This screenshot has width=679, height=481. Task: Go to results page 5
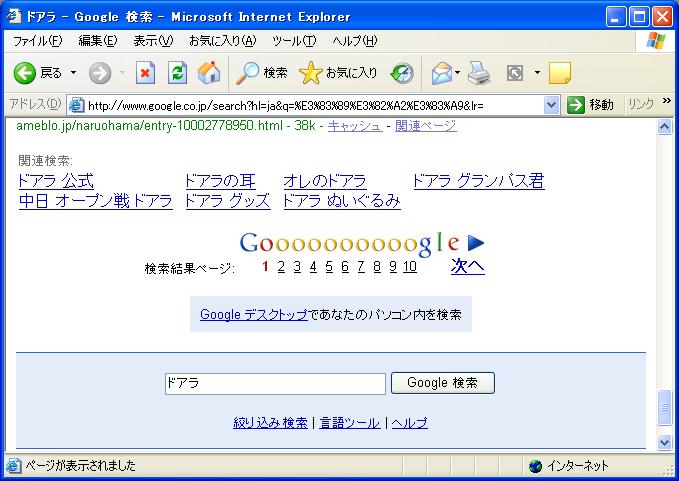(329, 266)
